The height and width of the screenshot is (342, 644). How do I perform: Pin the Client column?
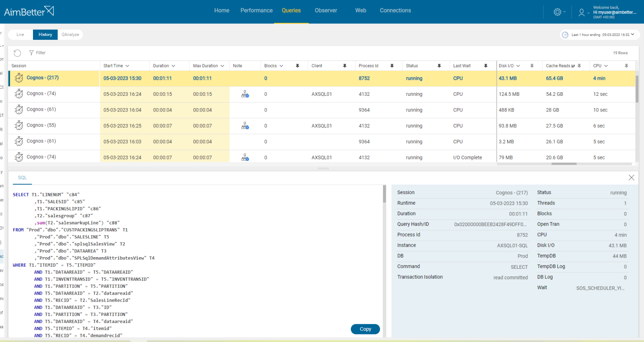pos(345,66)
